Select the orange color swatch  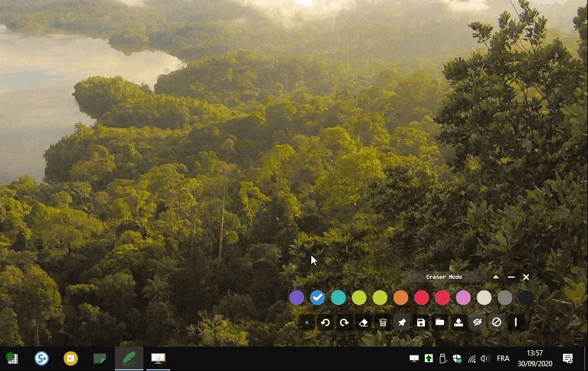(401, 298)
